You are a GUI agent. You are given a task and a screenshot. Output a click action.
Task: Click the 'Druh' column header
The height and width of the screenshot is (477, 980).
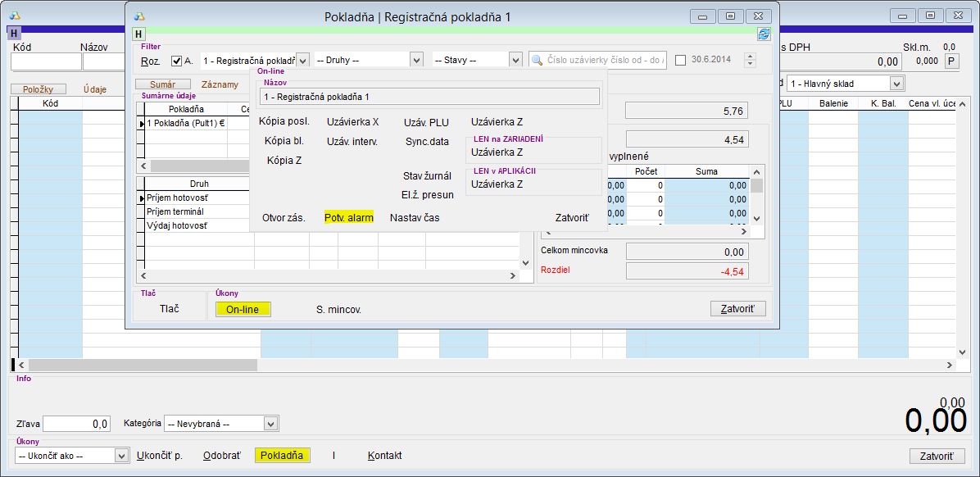coord(199,184)
